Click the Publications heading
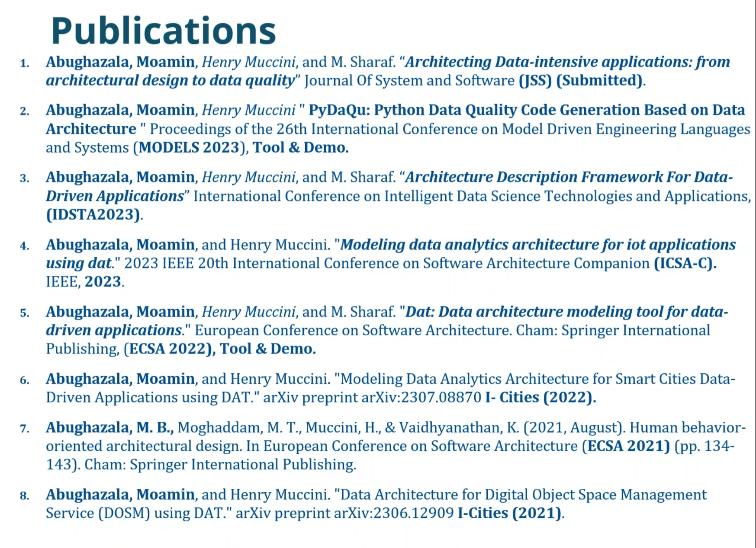 click(164, 31)
